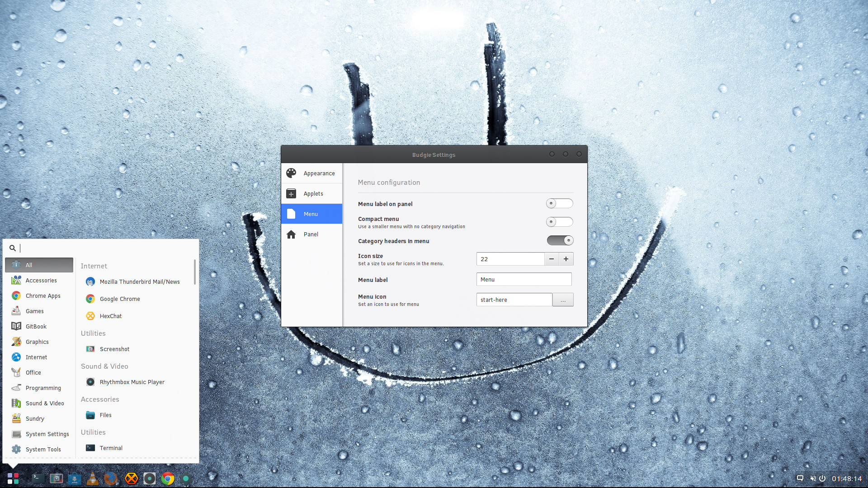The width and height of the screenshot is (868, 488).
Task: Click the Icon size value field
Action: [x=510, y=259]
